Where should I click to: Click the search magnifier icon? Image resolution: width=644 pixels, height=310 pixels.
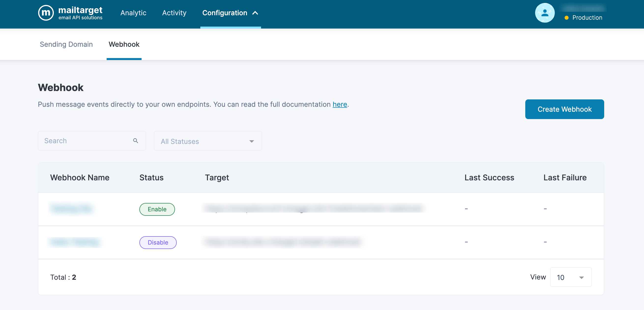135,141
